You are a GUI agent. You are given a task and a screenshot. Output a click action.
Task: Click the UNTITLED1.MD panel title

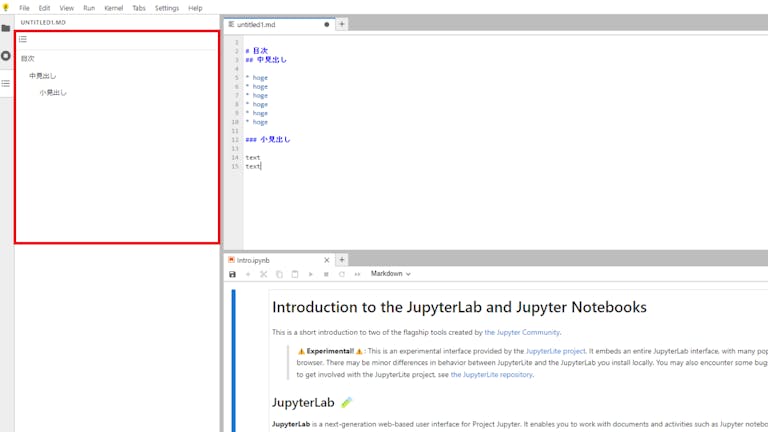(43, 23)
